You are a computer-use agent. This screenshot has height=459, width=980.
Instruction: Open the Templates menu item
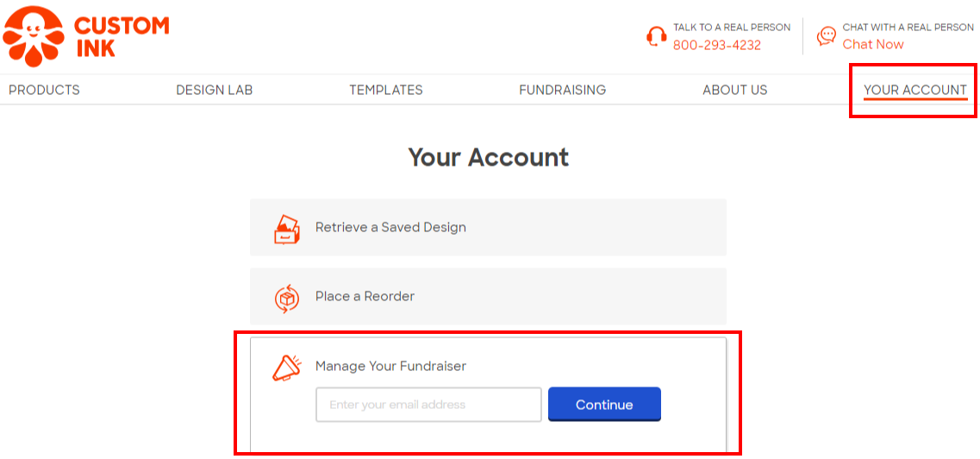point(385,90)
